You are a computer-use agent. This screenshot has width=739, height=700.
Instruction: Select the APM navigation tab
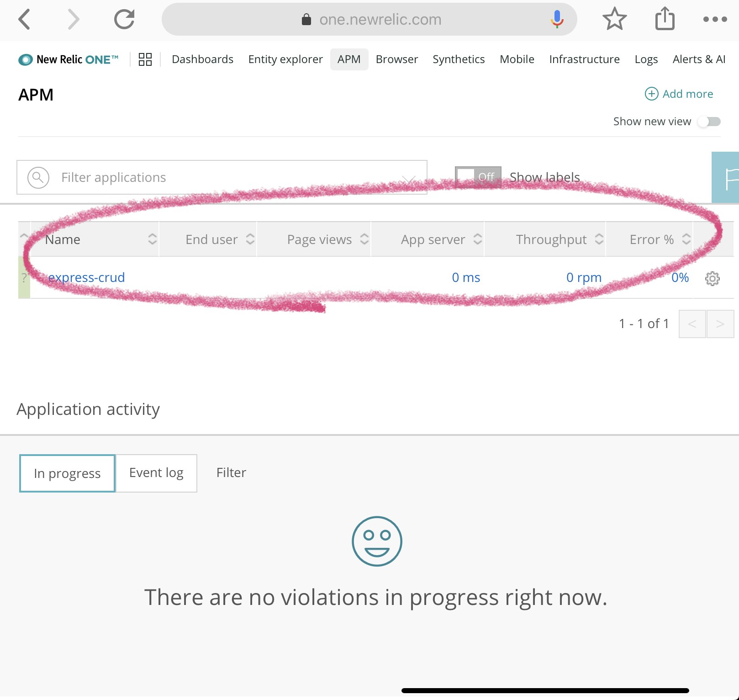point(349,59)
